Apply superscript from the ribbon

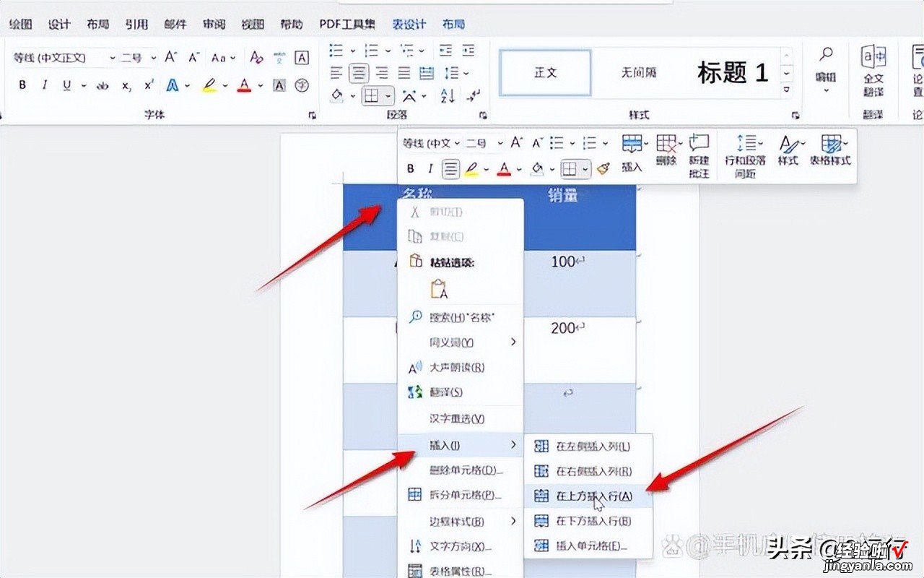click(x=148, y=85)
